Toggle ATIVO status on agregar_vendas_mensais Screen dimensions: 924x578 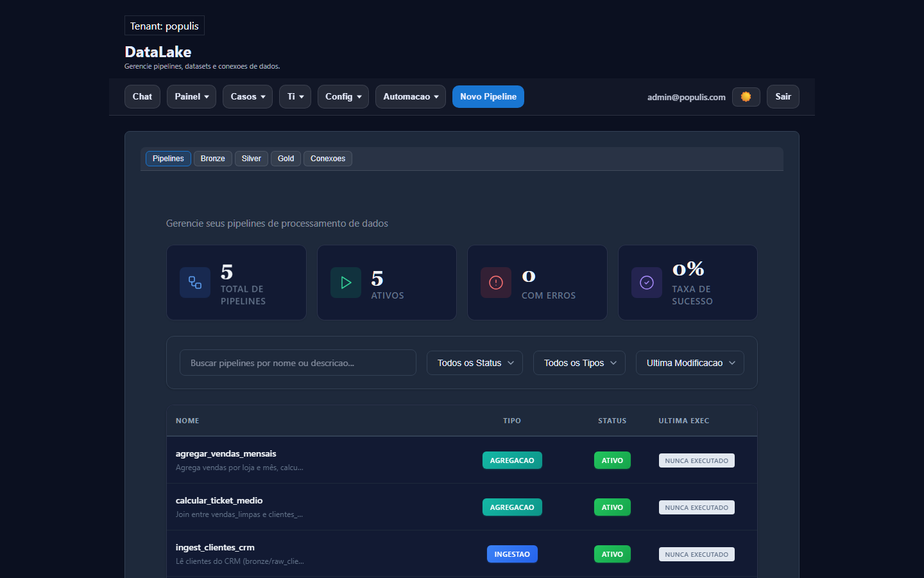(x=612, y=460)
